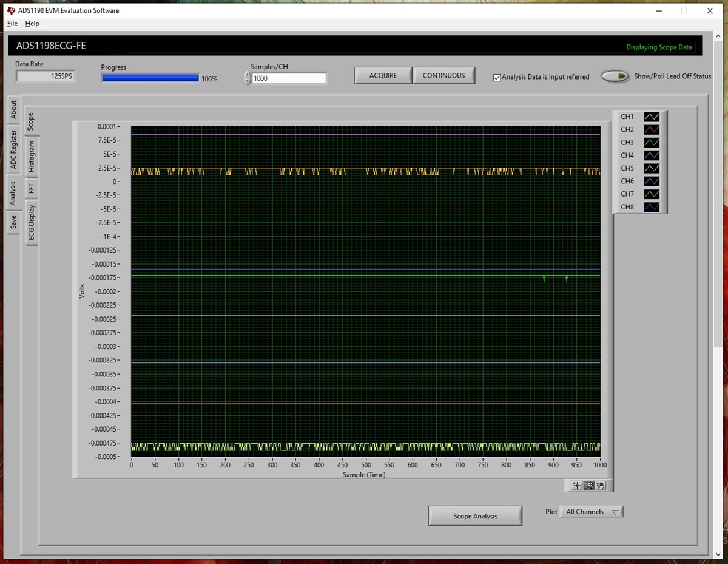The image size is (728, 564).
Task: Click the 1000 X-axis maximum value
Action: 599,465
